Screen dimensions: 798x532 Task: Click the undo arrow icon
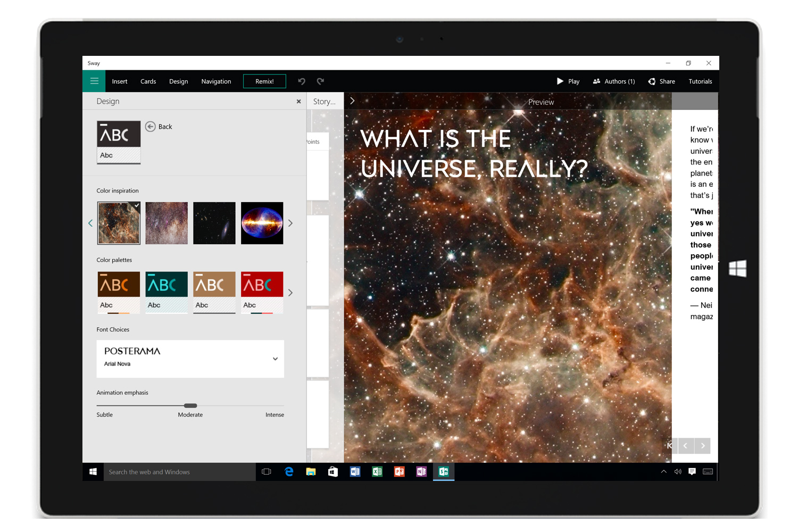coord(302,81)
